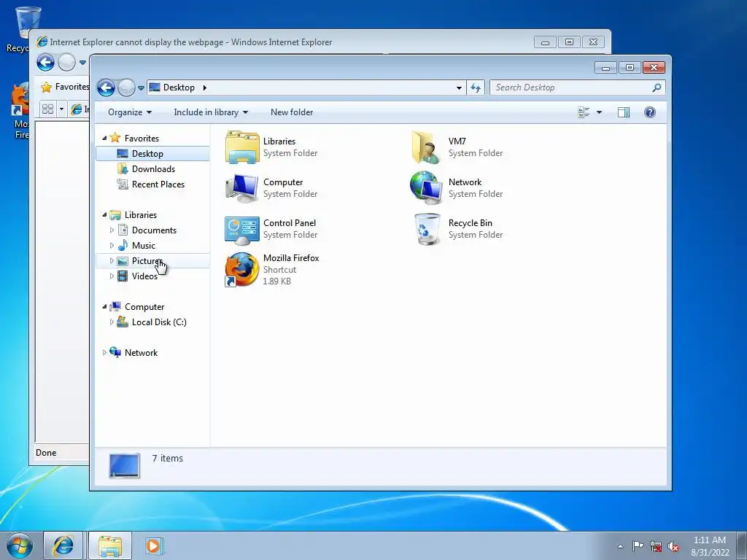Select Computer in navigation pane

pyautogui.click(x=144, y=307)
